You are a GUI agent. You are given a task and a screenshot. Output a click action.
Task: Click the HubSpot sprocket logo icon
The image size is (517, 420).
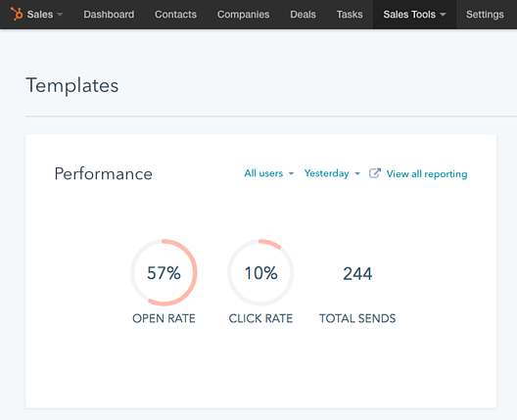pos(17,14)
